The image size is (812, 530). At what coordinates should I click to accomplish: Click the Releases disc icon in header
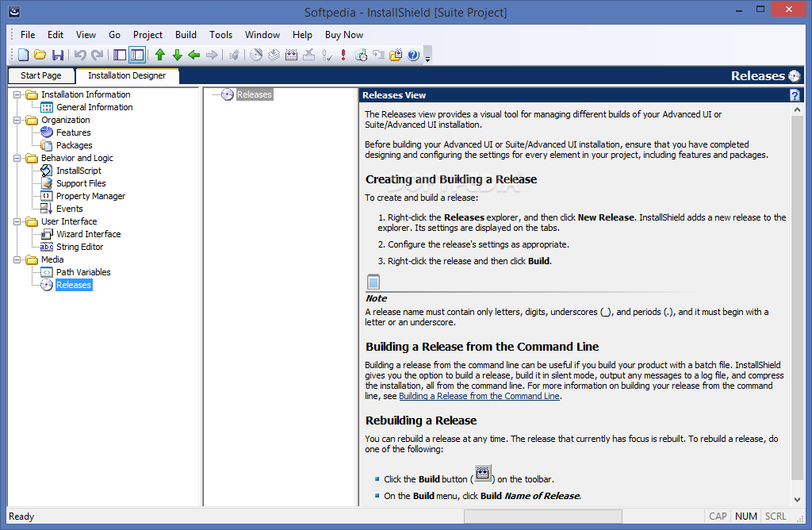coord(795,75)
